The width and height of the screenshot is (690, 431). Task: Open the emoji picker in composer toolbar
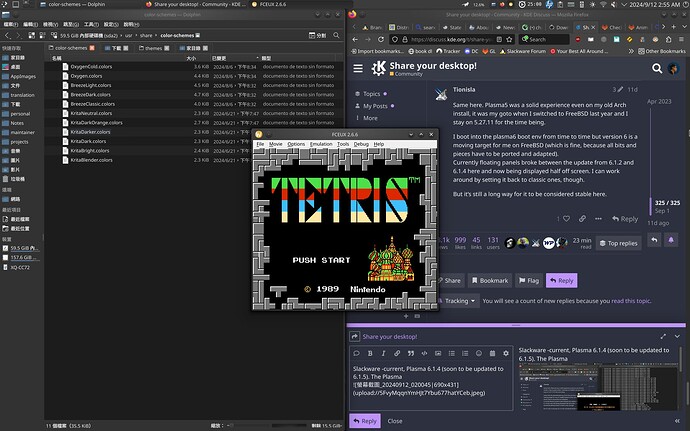(479, 354)
